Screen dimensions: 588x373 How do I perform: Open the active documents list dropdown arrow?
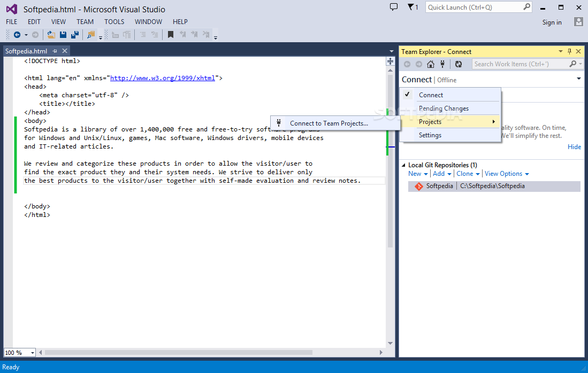392,51
